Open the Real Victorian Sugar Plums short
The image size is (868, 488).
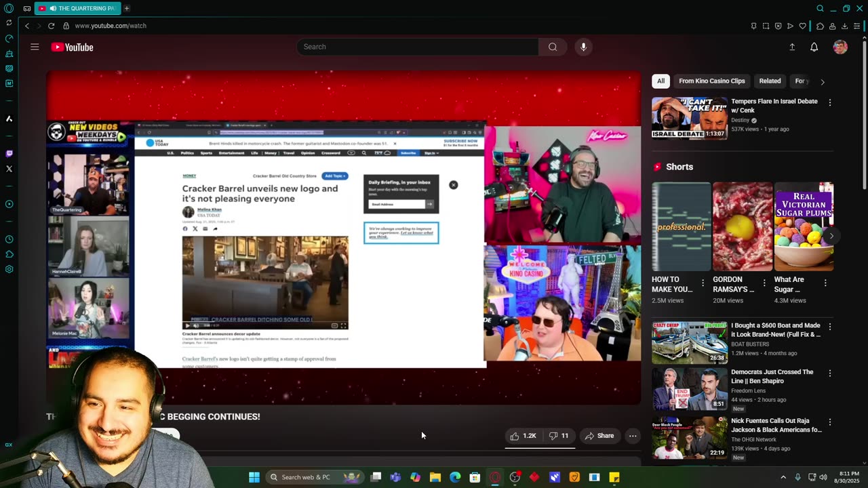[804, 226]
